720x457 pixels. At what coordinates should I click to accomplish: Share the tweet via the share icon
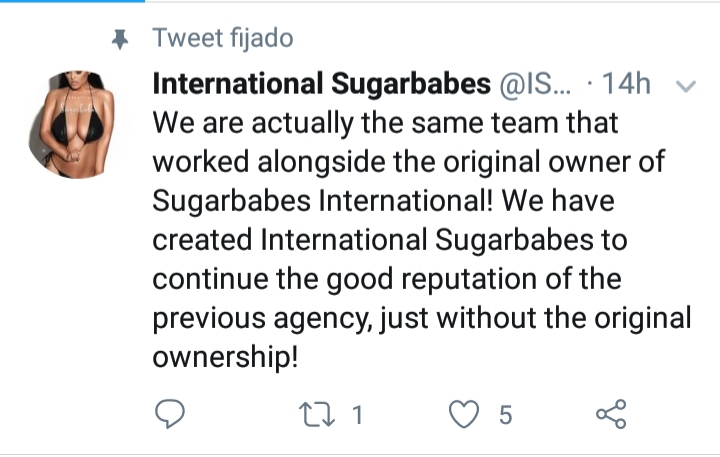tap(610, 414)
